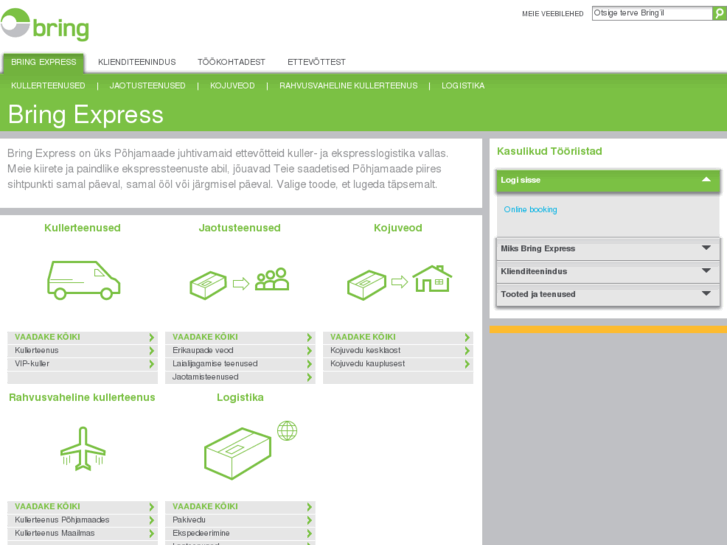Click arrow next to VIP-kuller row
Screen dimensions: 727x545
click(151, 364)
